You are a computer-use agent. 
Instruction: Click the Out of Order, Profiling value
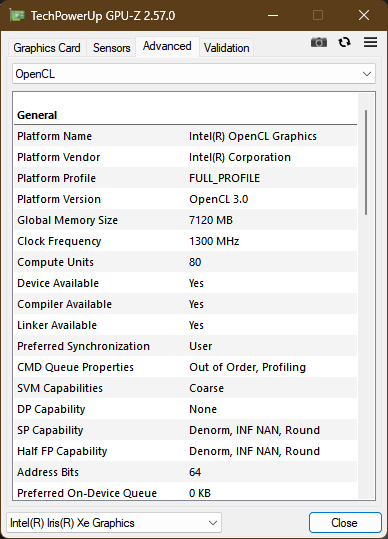click(247, 367)
